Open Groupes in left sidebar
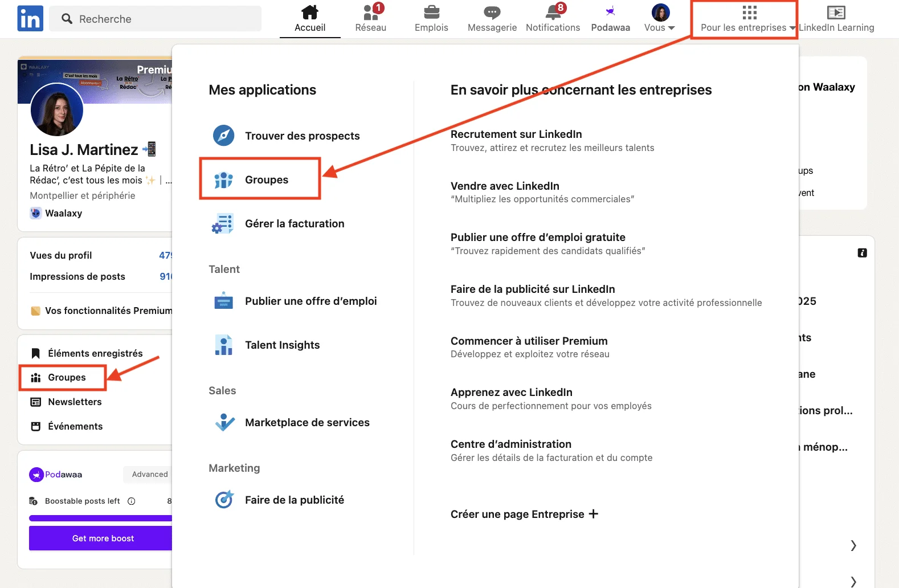Image resolution: width=899 pixels, height=588 pixels. 67,377
